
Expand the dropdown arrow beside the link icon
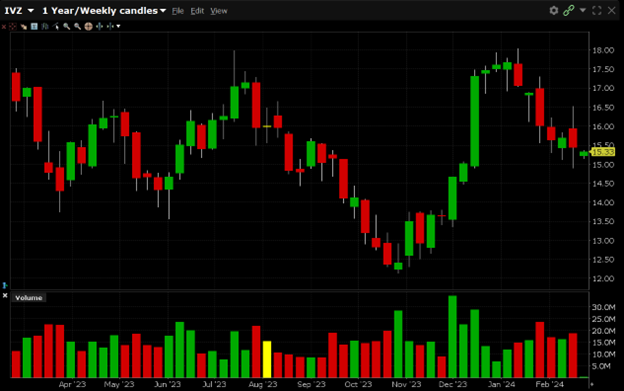(583, 10)
